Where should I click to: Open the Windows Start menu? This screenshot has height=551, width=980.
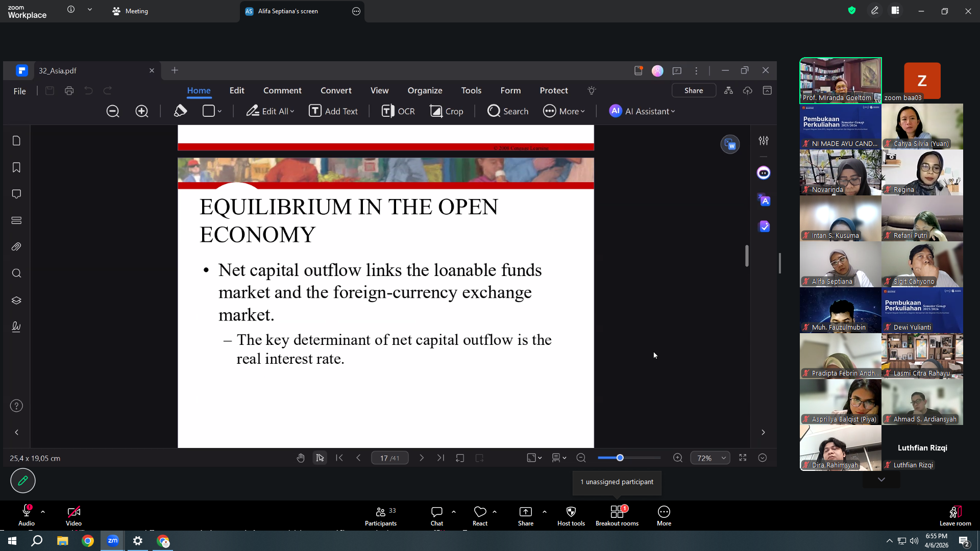[12, 541]
